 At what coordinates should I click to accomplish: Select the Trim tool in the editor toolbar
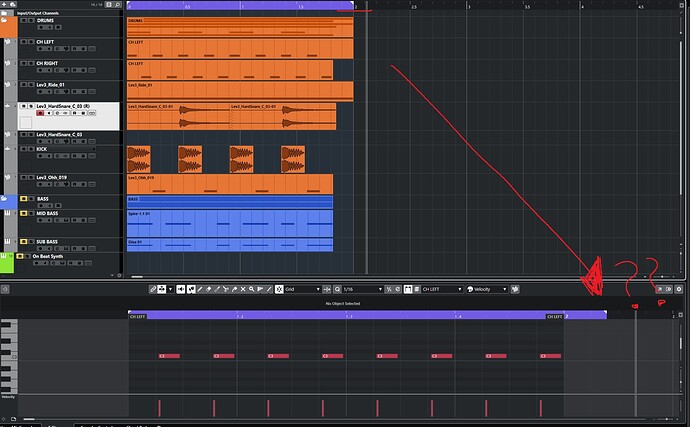click(x=217, y=289)
